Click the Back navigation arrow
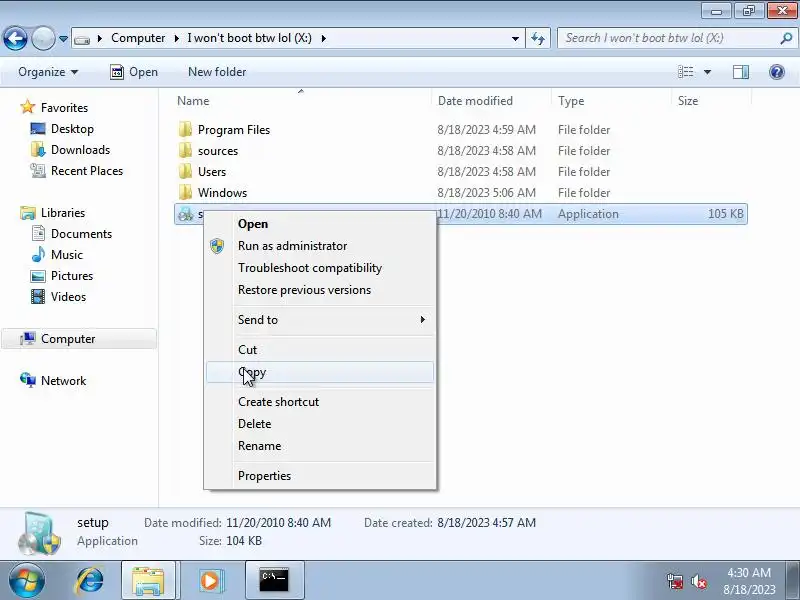Image resolution: width=800 pixels, height=600 pixels. [15, 38]
